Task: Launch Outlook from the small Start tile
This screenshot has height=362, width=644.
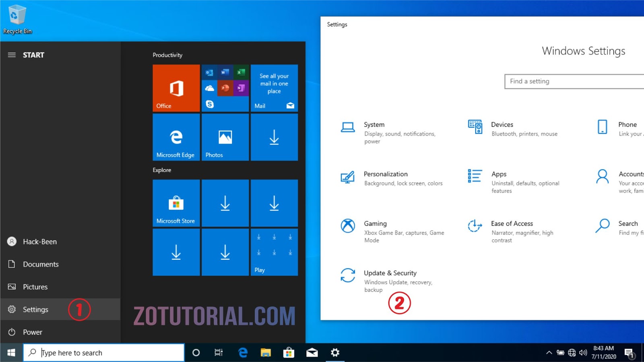Action: (209, 72)
